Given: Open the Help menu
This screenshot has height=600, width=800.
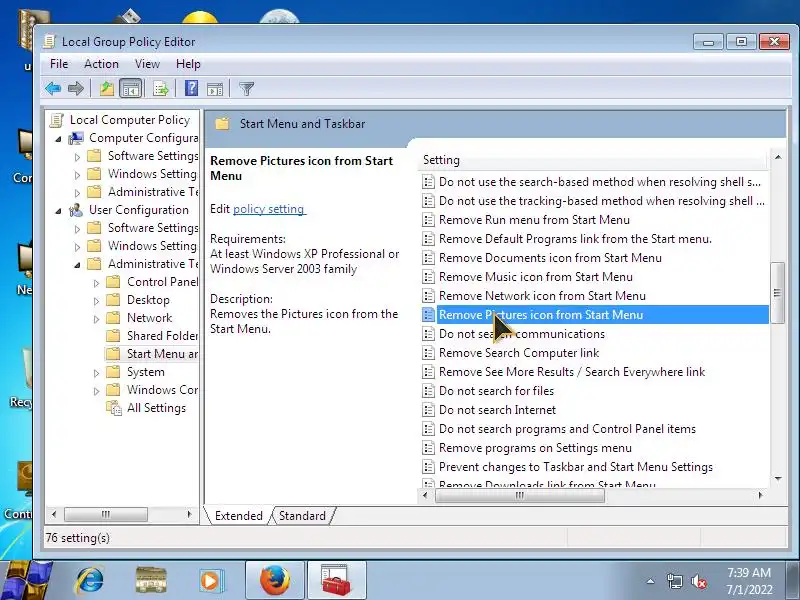Looking at the screenshot, I should [188, 64].
